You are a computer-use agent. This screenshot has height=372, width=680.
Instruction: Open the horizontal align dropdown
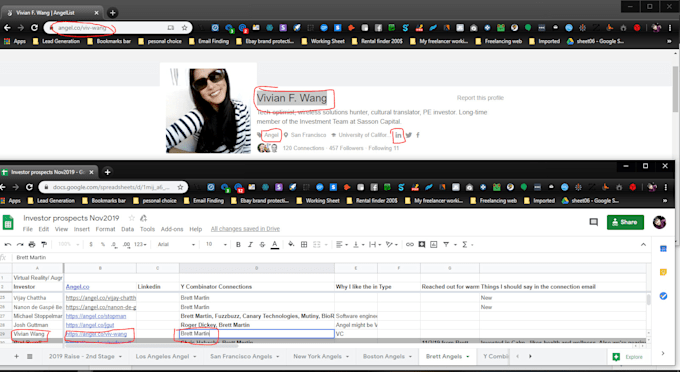(x=342, y=245)
